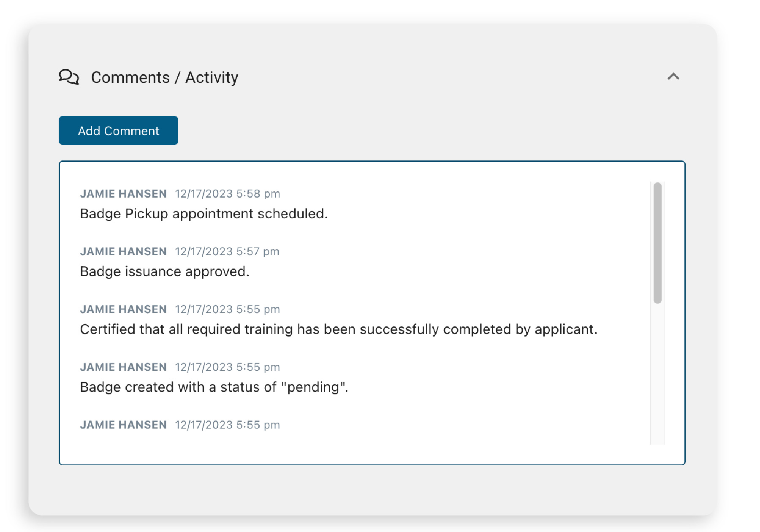Click the 12/17/2023 5:57 pm timestamp
The height and width of the screenshot is (532, 760).
pos(227,252)
